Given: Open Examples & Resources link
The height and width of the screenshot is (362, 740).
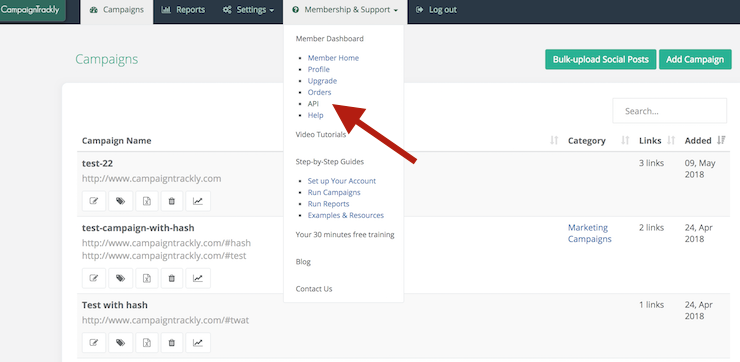Looking at the screenshot, I should coord(345,215).
